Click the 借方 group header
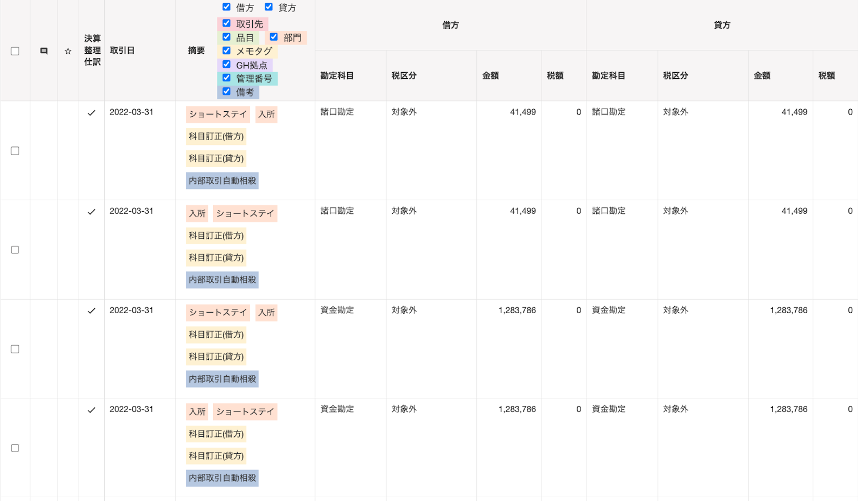This screenshot has width=868, height=501. 450,25
